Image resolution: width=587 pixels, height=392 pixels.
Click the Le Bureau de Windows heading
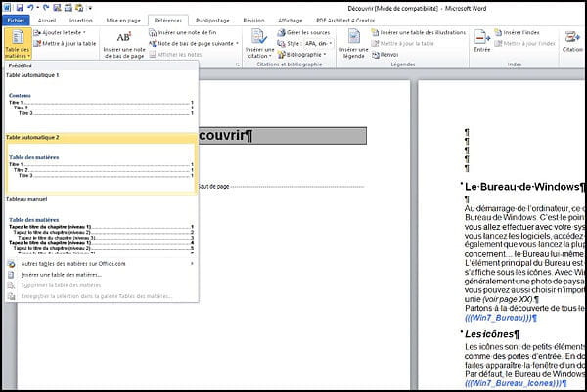524,187
